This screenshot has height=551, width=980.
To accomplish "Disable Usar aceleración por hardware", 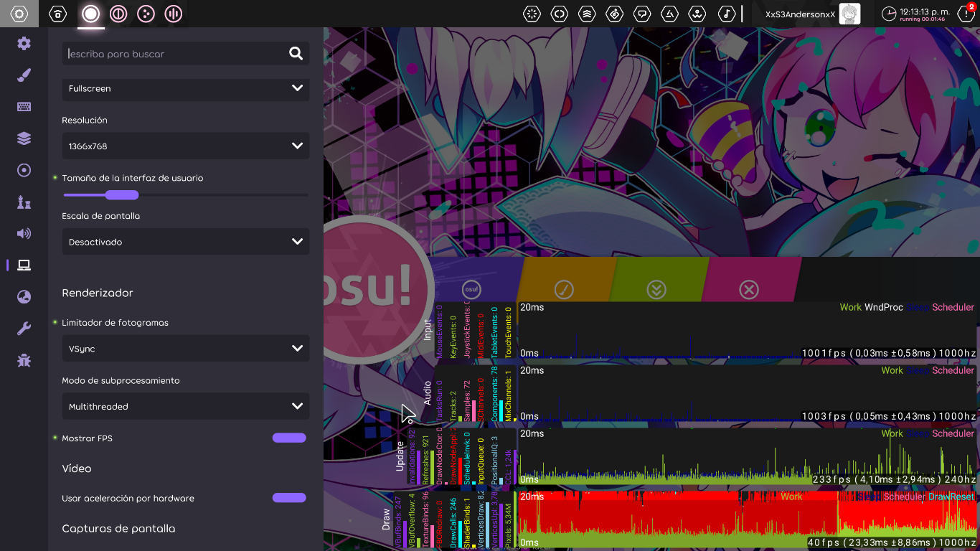I will (x=289, y=497).
